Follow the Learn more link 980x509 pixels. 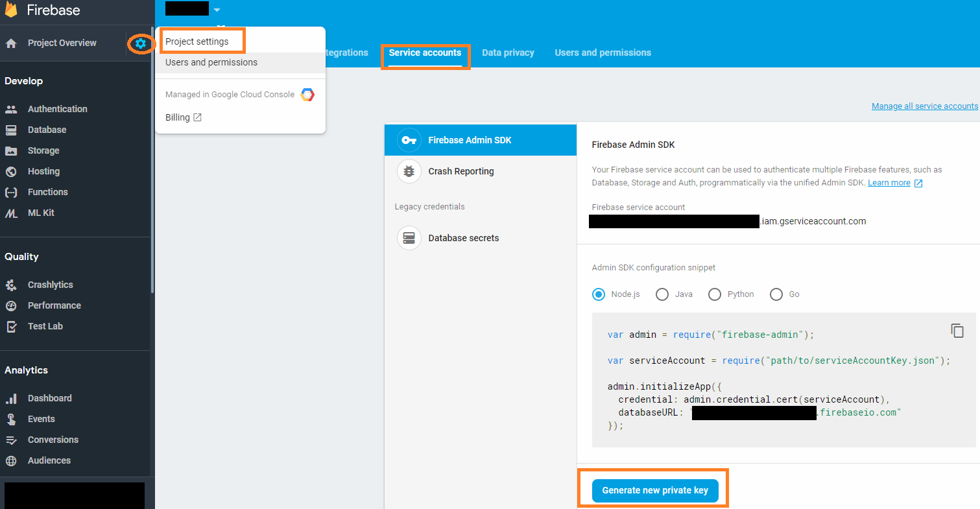889,183
